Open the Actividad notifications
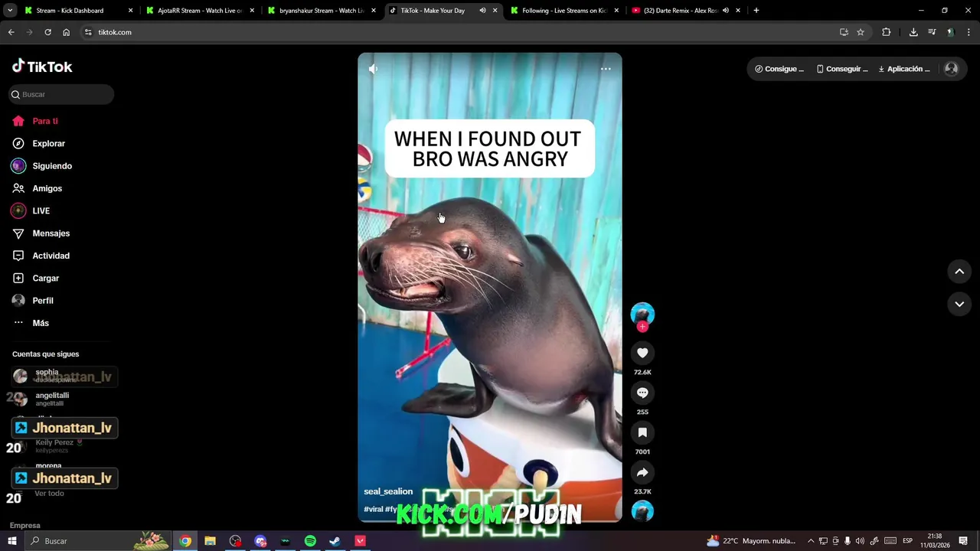 [x=41, y=256]
